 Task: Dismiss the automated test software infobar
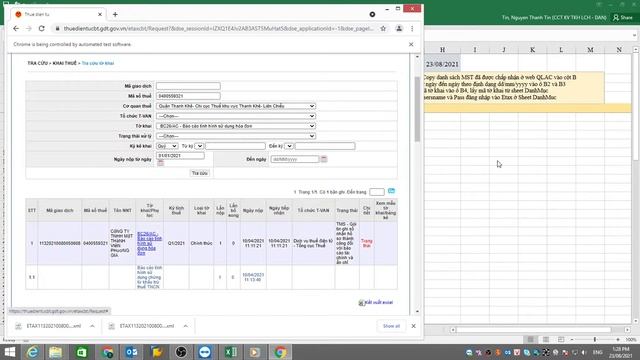[411, 44]
